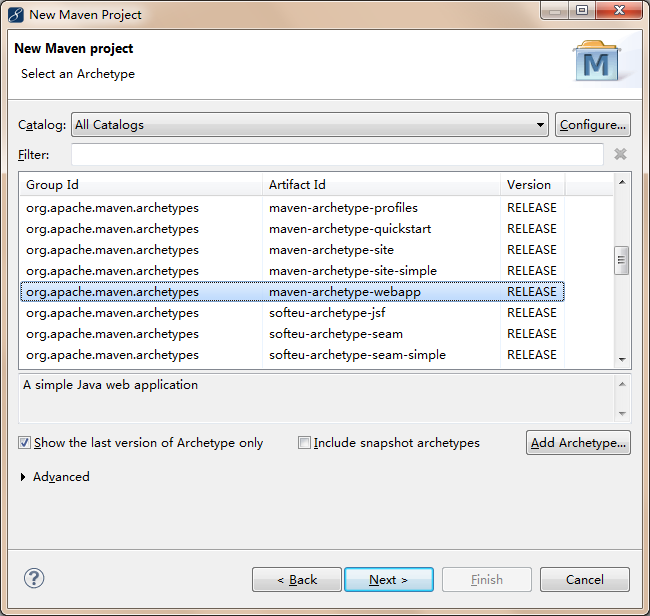
Task: Click RELEASE version of maven-archetype-quickstart
Action: coord(532,229)
